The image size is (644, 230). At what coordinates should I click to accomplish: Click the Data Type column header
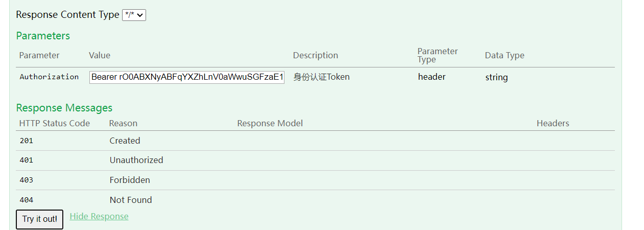point(505,55)
